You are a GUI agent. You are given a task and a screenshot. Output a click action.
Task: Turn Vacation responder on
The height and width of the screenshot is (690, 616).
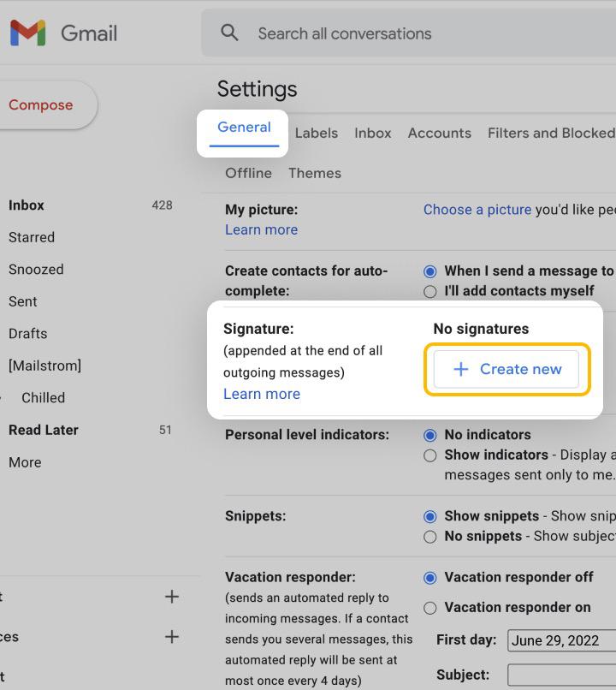click(429, 608)
